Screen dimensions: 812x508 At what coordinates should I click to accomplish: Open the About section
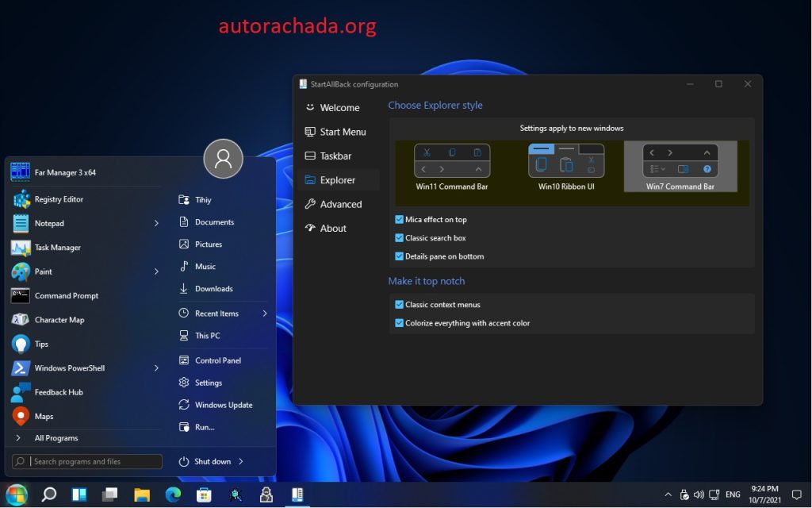pos(339,228)
